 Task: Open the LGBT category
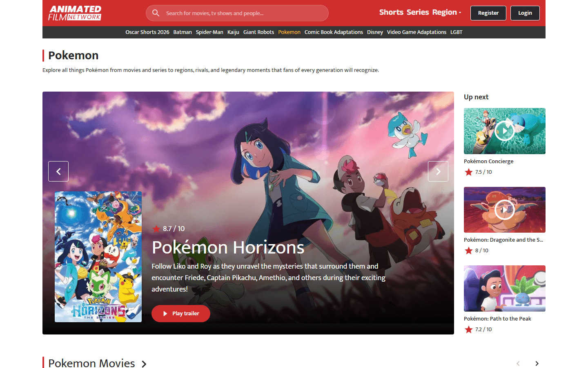(457, 32)
